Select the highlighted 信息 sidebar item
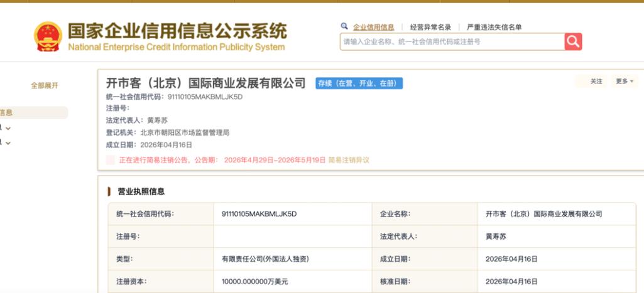 click(34, 112)
